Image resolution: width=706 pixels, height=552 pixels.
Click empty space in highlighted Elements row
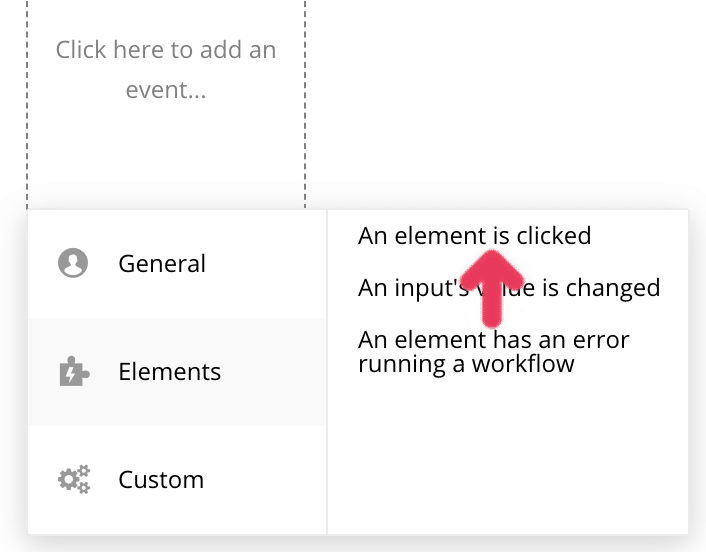point(270,372)
